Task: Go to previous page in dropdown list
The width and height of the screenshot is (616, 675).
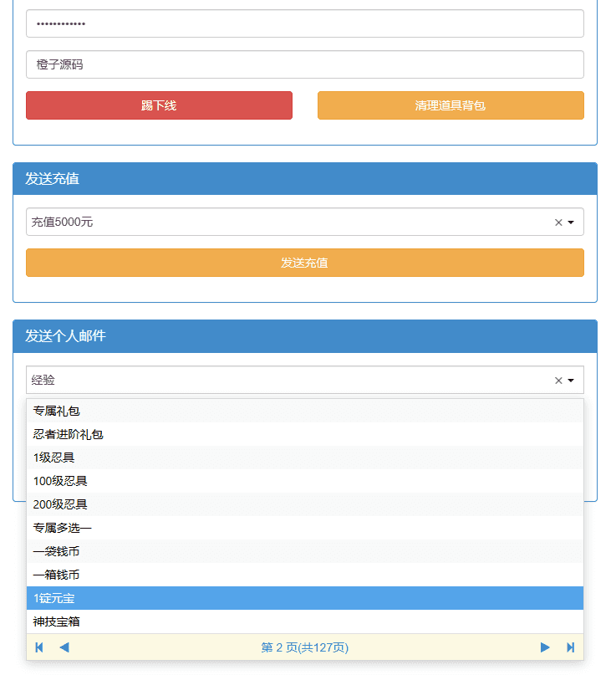Action: (x=64, y=647)
